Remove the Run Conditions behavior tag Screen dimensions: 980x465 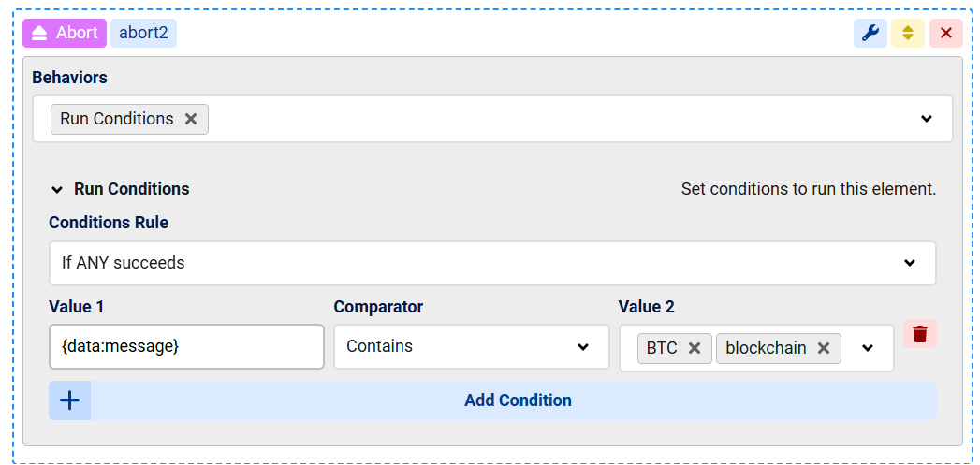coord(191,119)
